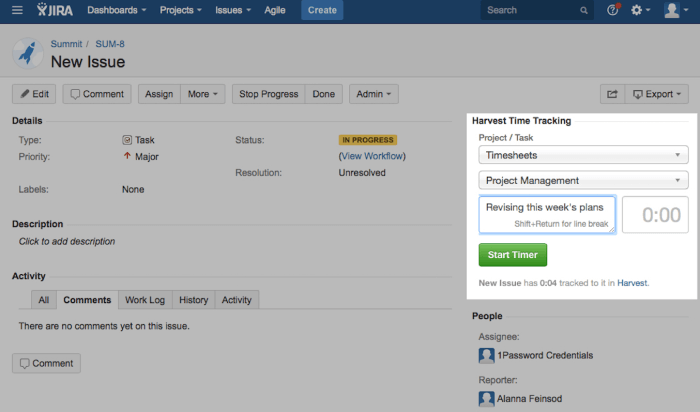Open the Issues dropdown menu
The width and height of the screenshot is (700, 412).
(x=233, y=10)
